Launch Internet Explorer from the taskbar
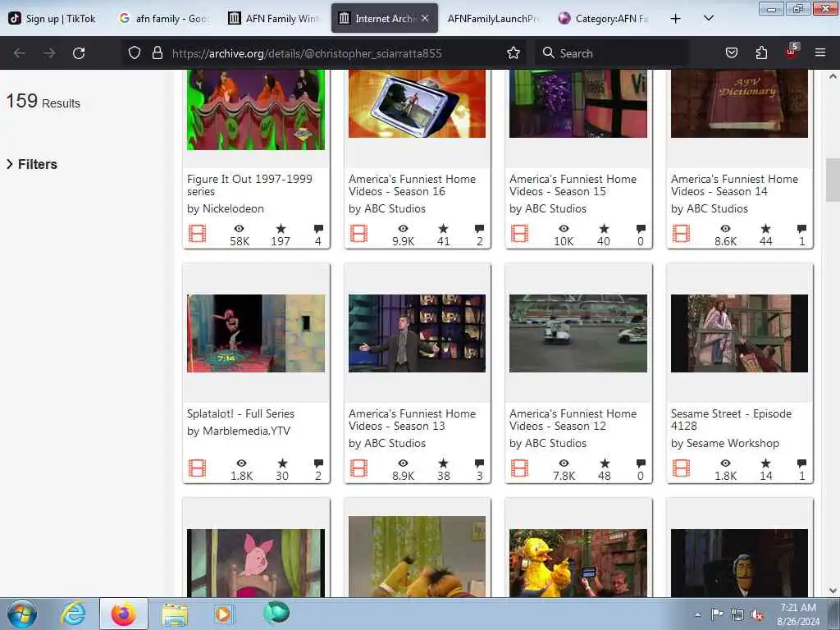The height and width of the screenshot is (630, 840). point(73,614)
